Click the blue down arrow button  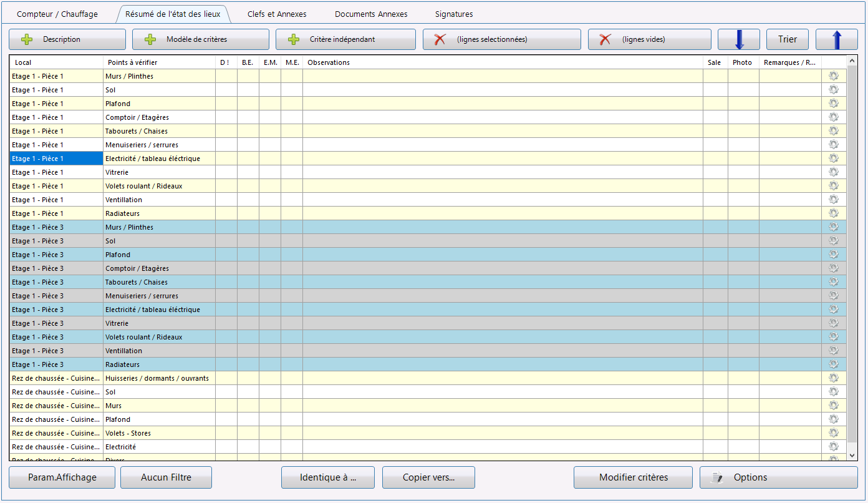click(738, 39)
